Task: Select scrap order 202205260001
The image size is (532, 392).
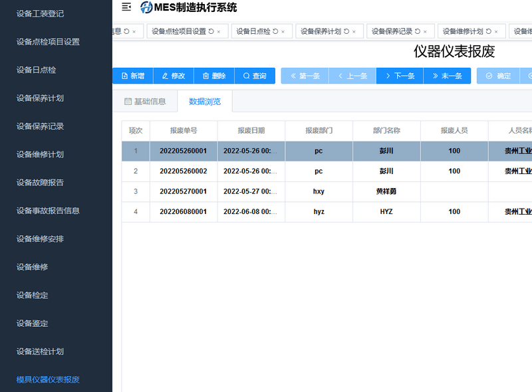Action: pos(184,151)
